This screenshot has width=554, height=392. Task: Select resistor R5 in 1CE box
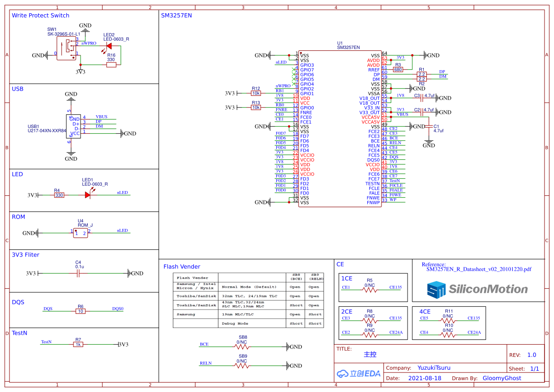tap(370, 290)
